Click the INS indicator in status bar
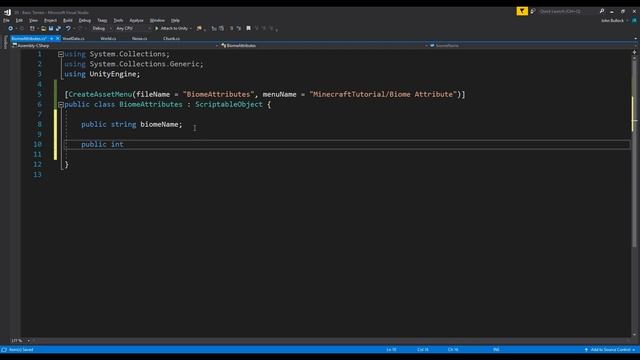The height and width of the screenshot is (360, 640). [x=496, y=350]
